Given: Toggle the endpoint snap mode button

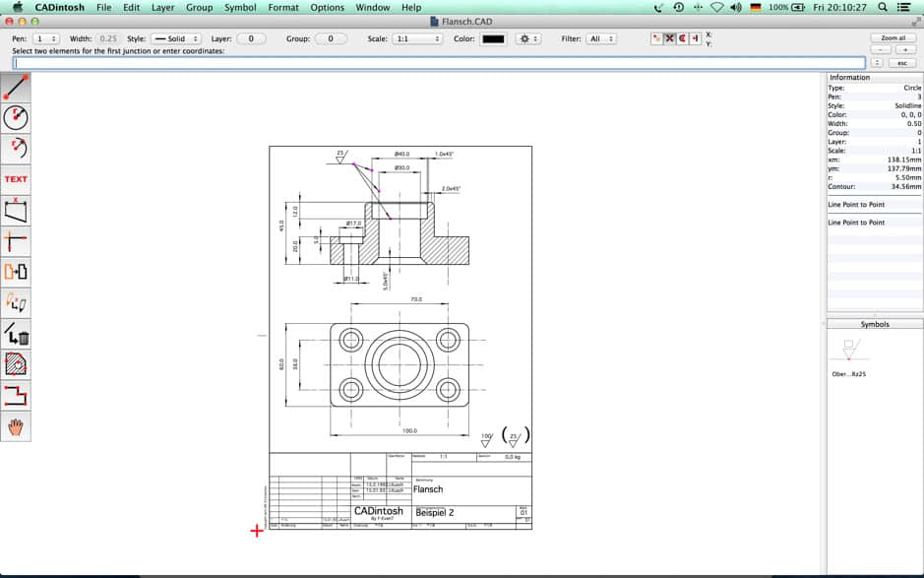Looking at the screenshot, I should tap(656, 38).
